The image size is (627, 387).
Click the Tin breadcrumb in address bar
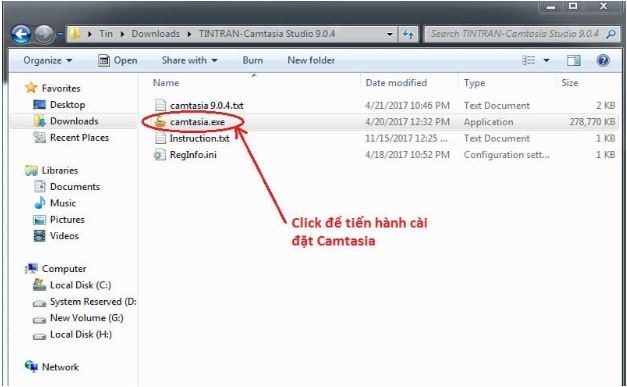click(106, 34)
